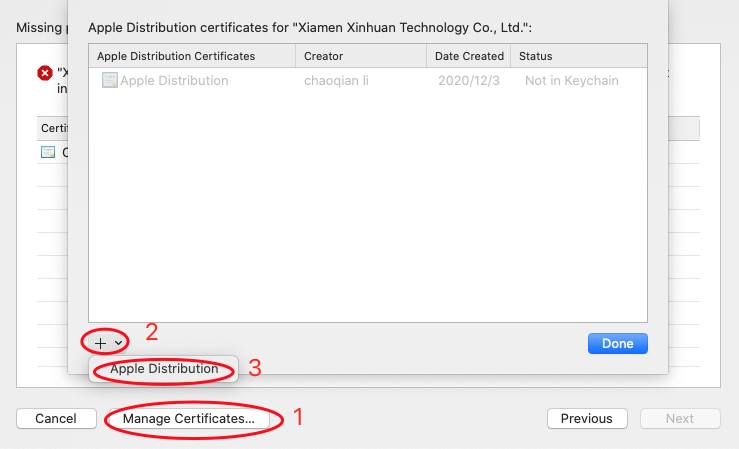The height and width of the screenshot is (449, 739).
Task: Click the 2020/12/3 date cell
Action: click(x=468, y=81)
